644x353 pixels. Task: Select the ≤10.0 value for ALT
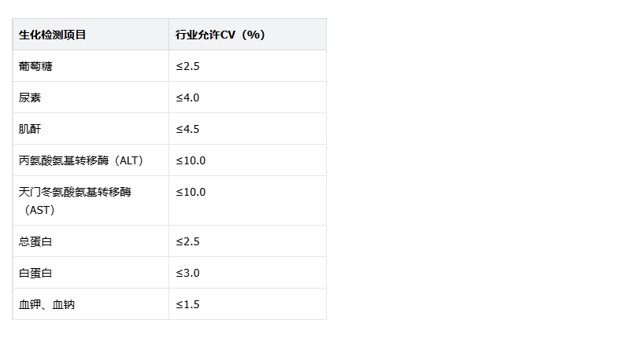247,160
